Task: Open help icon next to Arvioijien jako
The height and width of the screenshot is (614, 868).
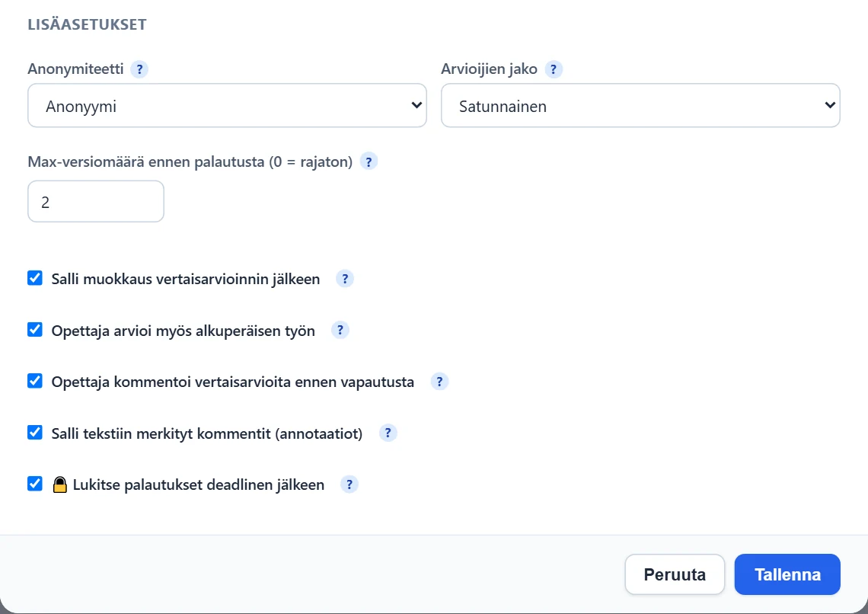Action: coord(554,69)
